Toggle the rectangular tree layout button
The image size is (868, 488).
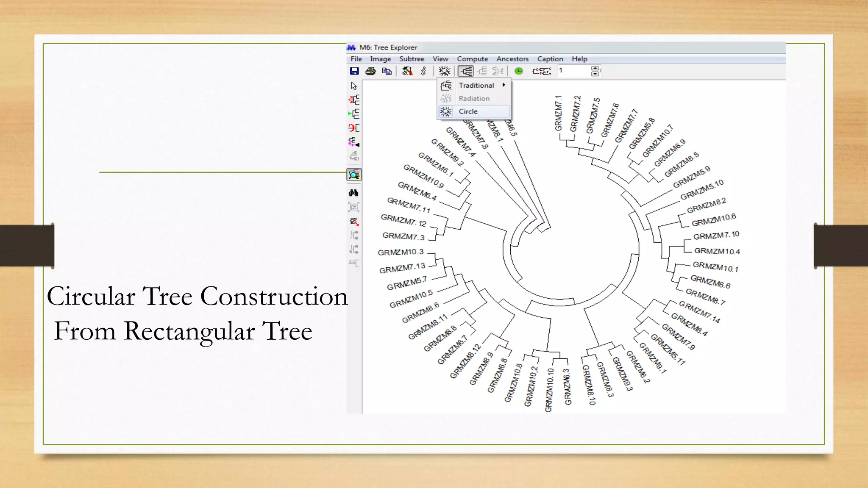pyautogui.click(x=466, y=71)
